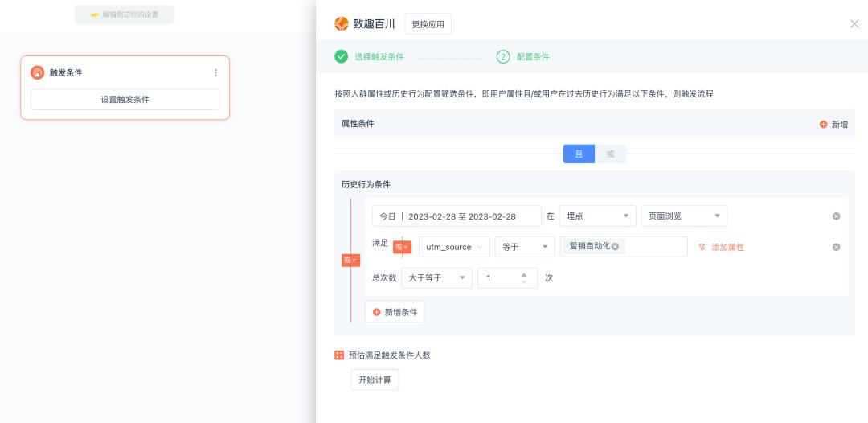Open the date range picker showing 今日
Viewport: 868px width, 423px height.
457,216
